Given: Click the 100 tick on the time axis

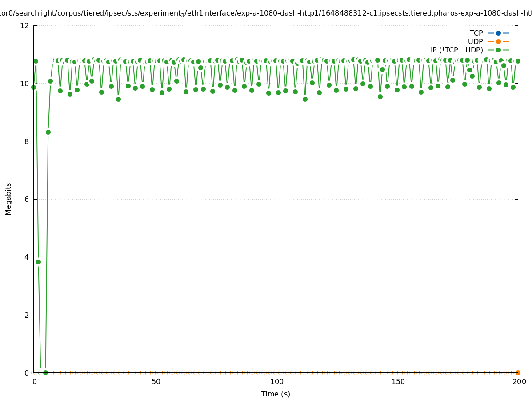Looking at the screenshot, I should coord(276,382).
